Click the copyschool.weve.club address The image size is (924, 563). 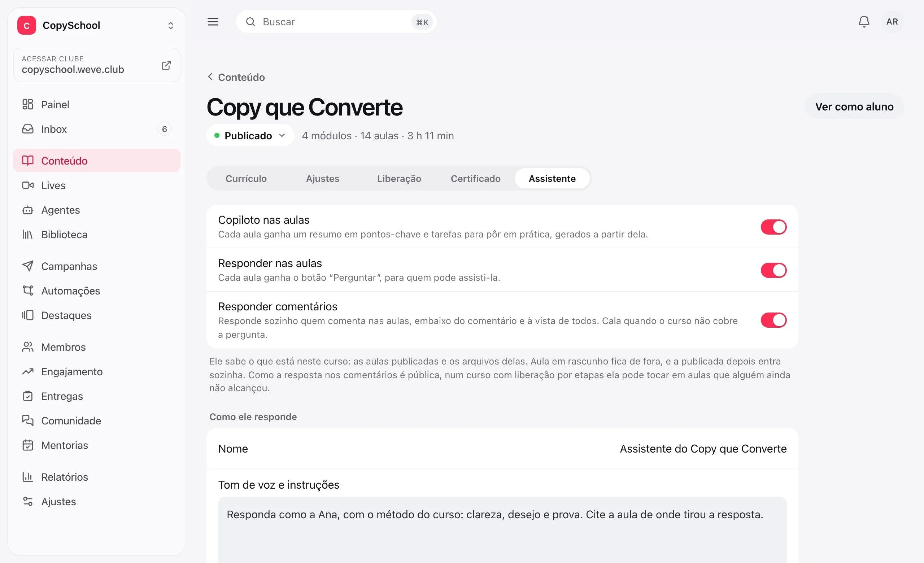click(x=73, y=69)
